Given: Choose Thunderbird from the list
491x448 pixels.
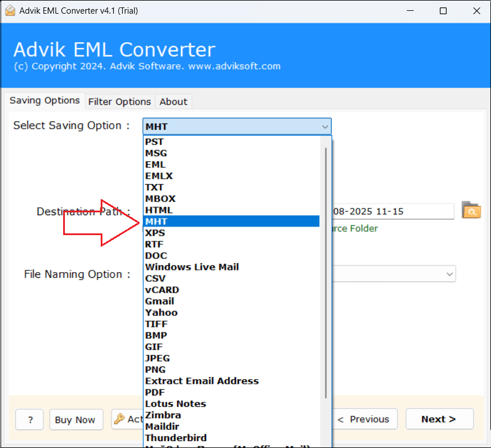Looking at the screenshot, I should [x=231, y=438].
